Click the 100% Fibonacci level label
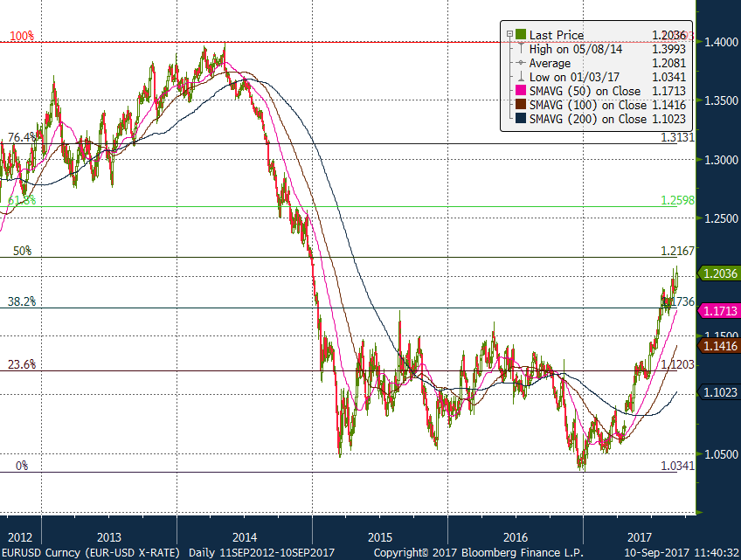This screenshot has width=741, height=560. 22,36
